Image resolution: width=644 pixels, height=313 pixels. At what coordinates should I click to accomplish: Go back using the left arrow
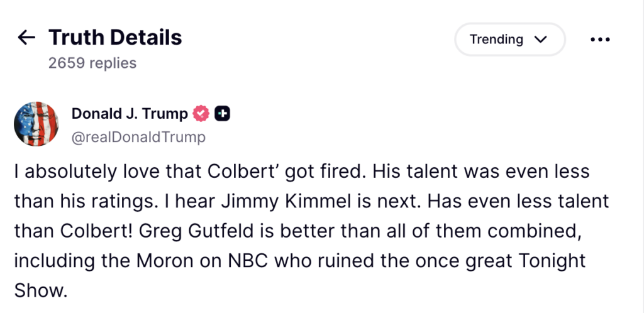pos(26,38)
